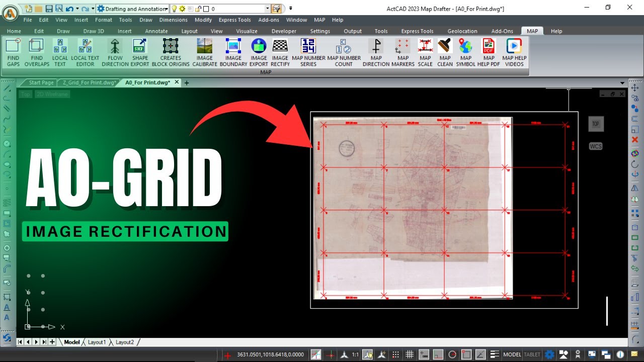Switch to the Geolocation ribbon tab

point(462,31)
